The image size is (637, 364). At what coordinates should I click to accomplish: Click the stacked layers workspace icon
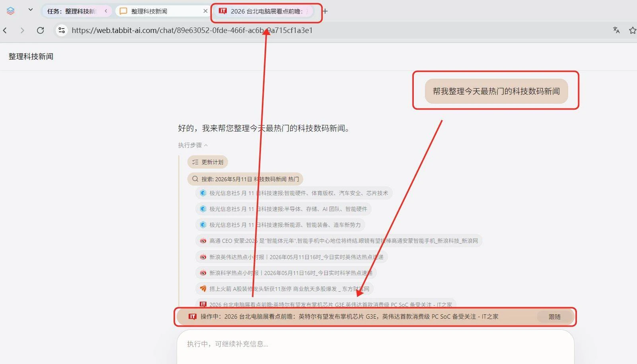click(x=11, y=11)
